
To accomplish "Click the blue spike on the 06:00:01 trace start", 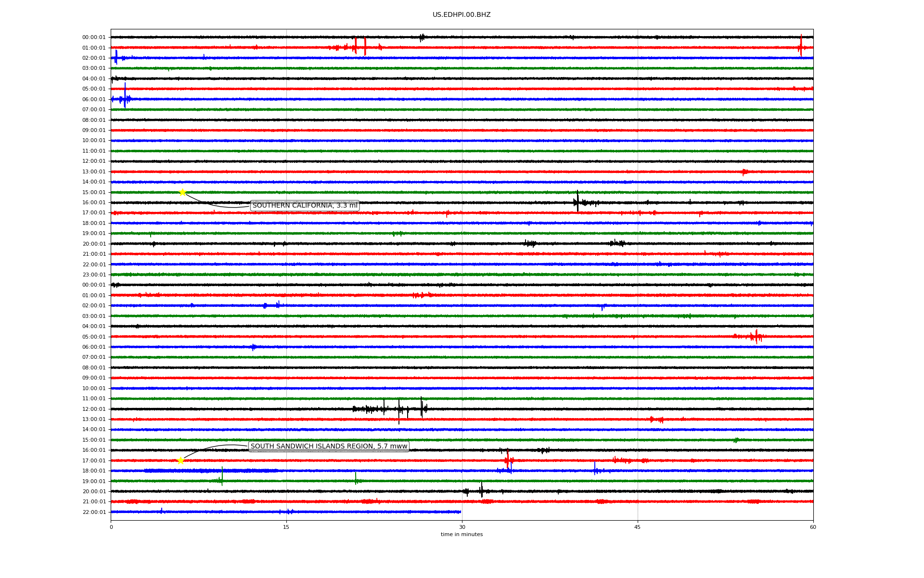I will coord(125,96).
